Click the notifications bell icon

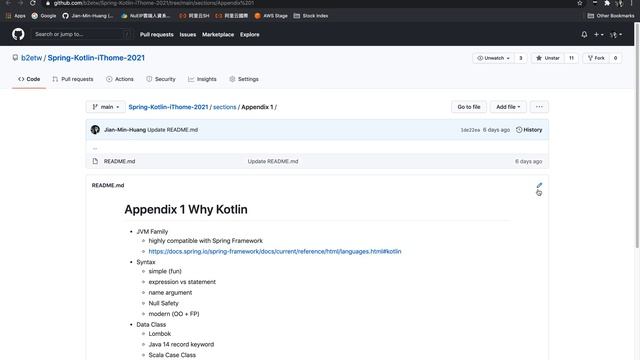pos(584,35)
